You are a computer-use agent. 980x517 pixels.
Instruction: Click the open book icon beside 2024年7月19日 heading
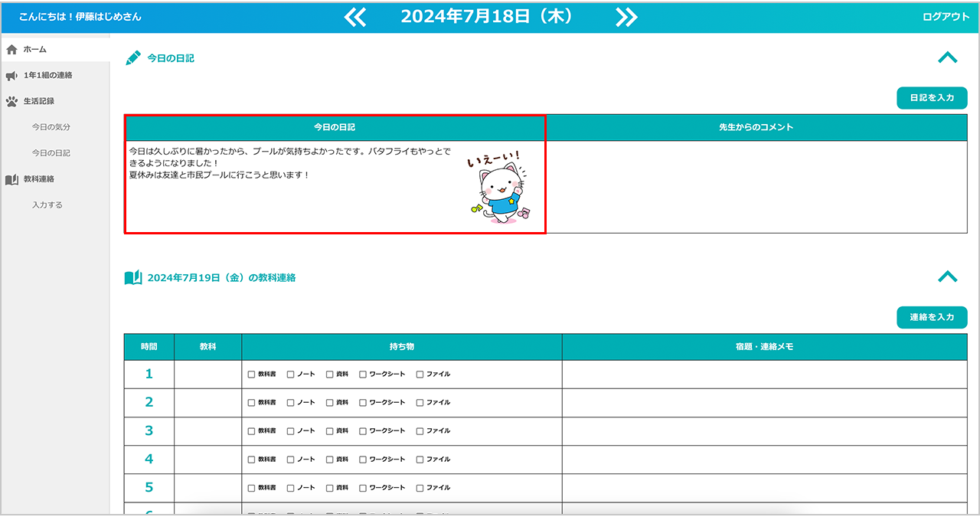coord(133,277)
